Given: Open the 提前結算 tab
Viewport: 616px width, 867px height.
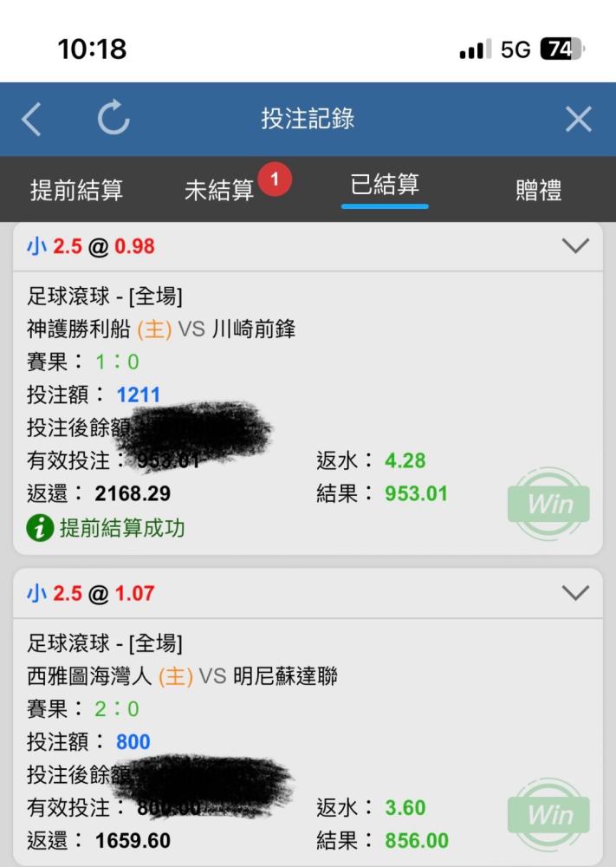Looking at the screenshot, I should (76, 190).
